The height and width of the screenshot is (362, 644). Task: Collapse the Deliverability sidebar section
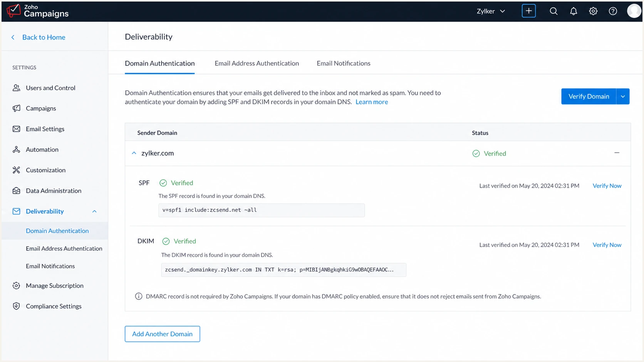(x=94, y=211)
